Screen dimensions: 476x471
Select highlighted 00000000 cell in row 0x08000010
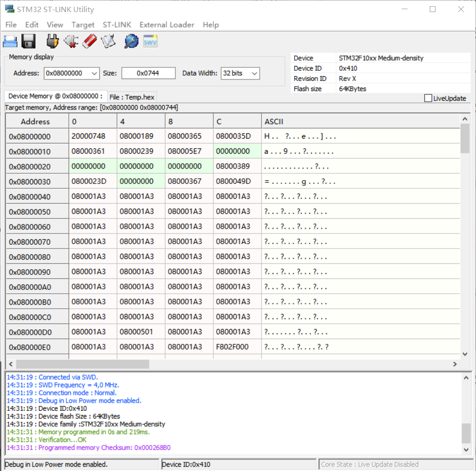tap(238, 151)
